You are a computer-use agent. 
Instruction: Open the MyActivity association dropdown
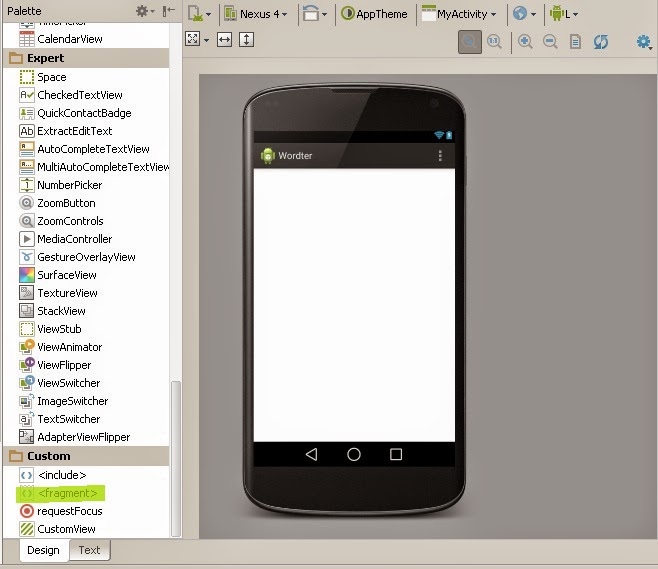pyautogui.click(x=459, y=14)
